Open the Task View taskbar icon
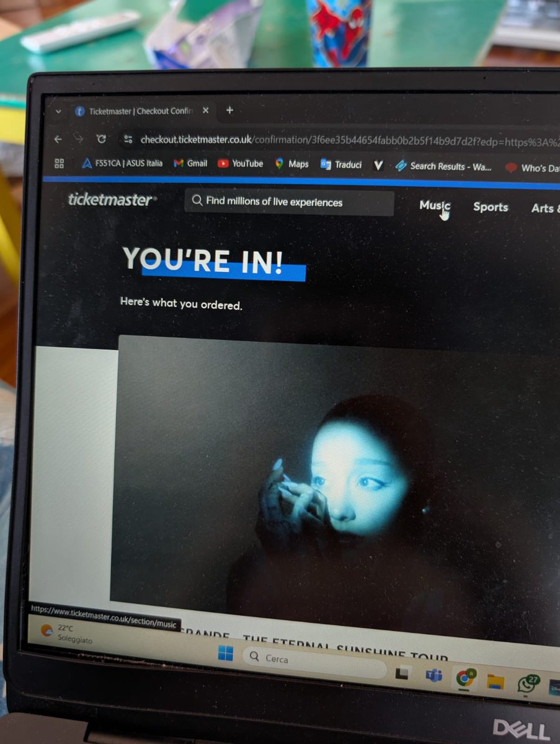Viewport: 560px width, 744px height. pyautogui.click(x=402, y=672)
